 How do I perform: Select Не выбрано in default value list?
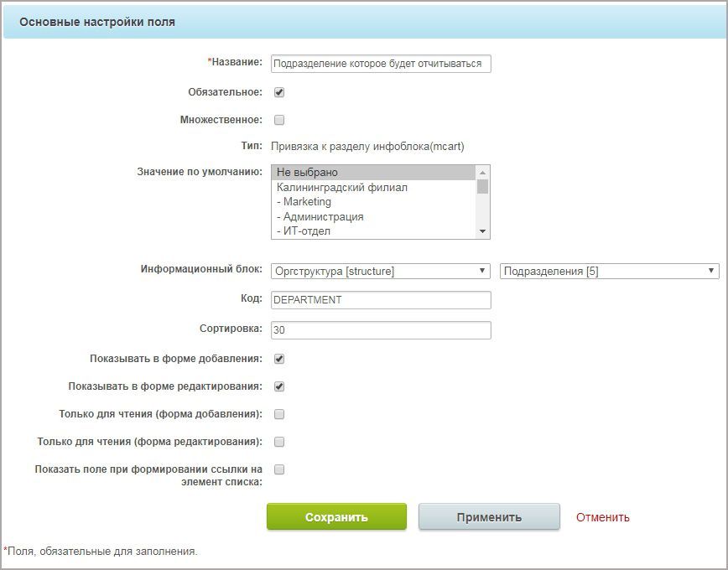point(374,172)
